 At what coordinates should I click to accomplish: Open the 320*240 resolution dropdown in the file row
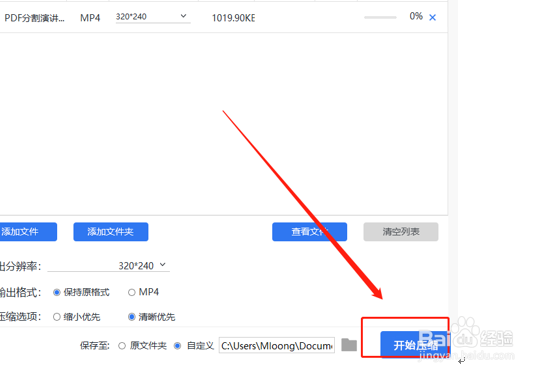[153, 17]
